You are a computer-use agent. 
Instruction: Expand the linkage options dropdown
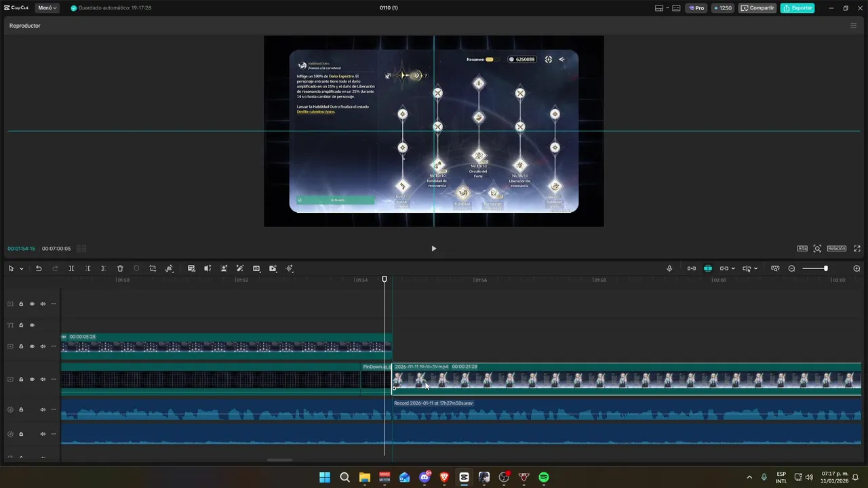733,268
